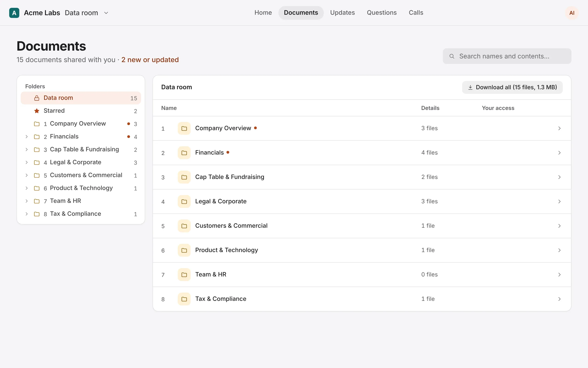Open the Calls tab
588x368 pixels.
tap(416, 13)
